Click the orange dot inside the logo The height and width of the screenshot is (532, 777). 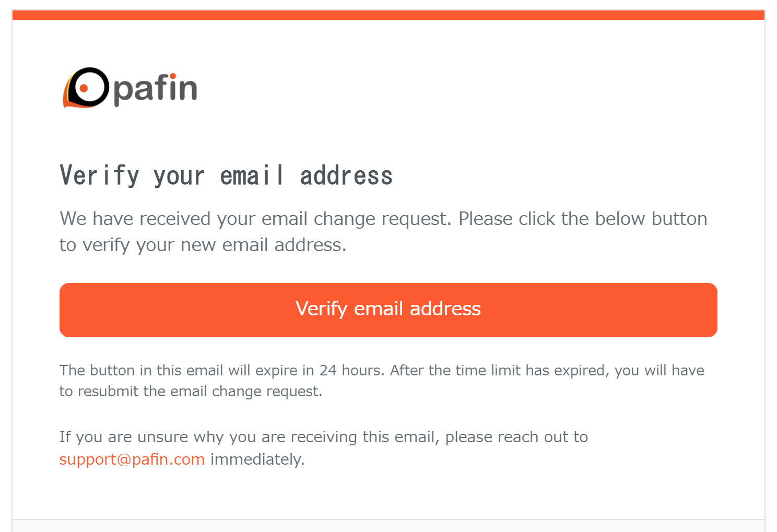click(x=84, y=89)
